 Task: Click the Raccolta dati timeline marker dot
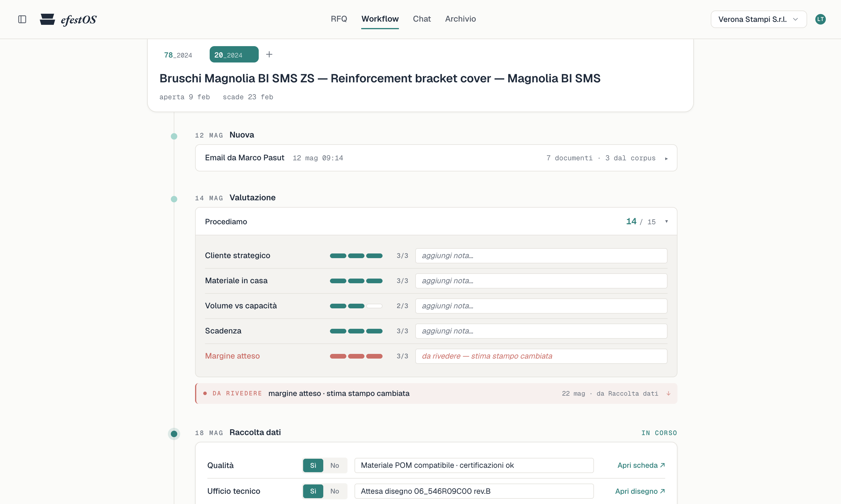click(x=174, y=434)
